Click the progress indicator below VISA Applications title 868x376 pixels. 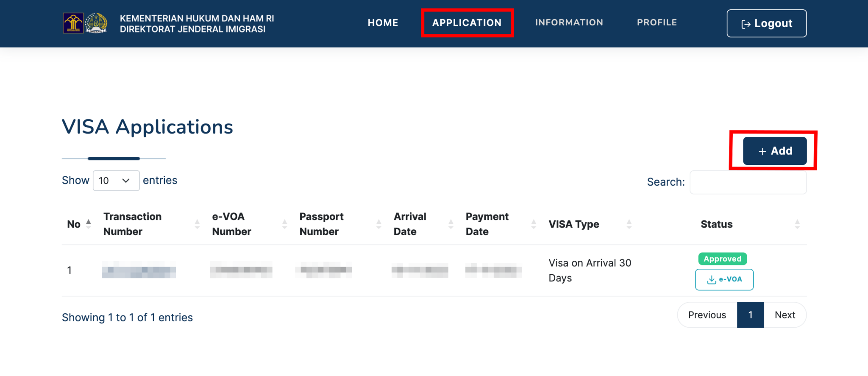coord(114,158)
